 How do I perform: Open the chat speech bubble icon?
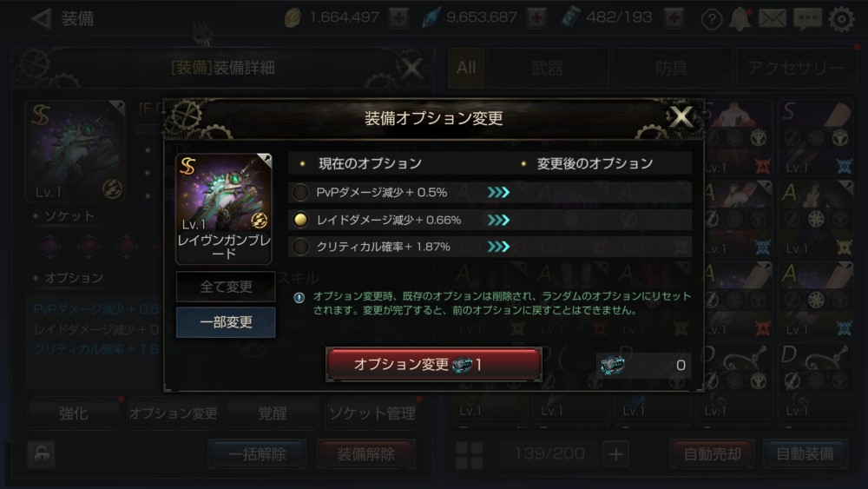pos(807,19)
